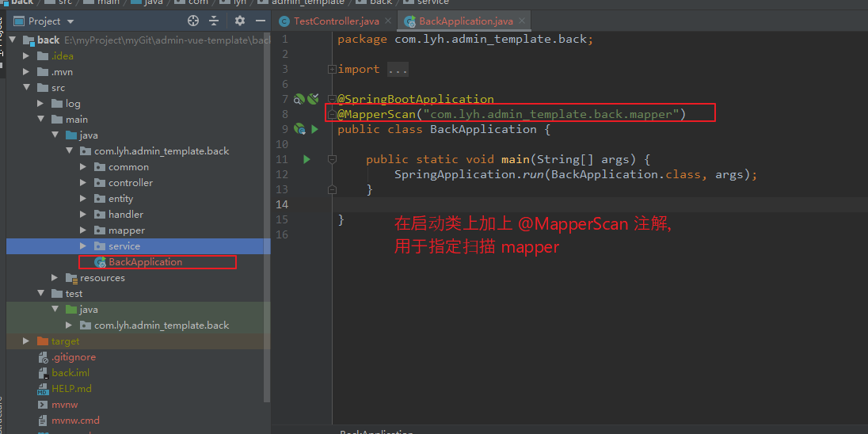The width and height of the screenshot is (868, 434).
Task: Expand the .mvn folder
Action: (26, 72)
